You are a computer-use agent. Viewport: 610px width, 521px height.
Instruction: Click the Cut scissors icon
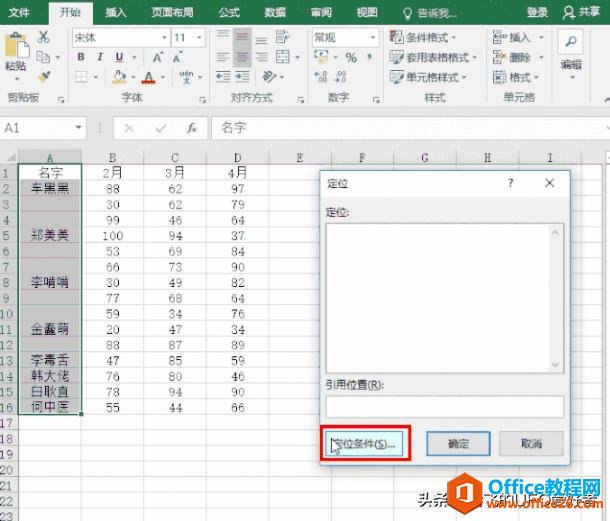pyautogui.click(x=43, y=37)
